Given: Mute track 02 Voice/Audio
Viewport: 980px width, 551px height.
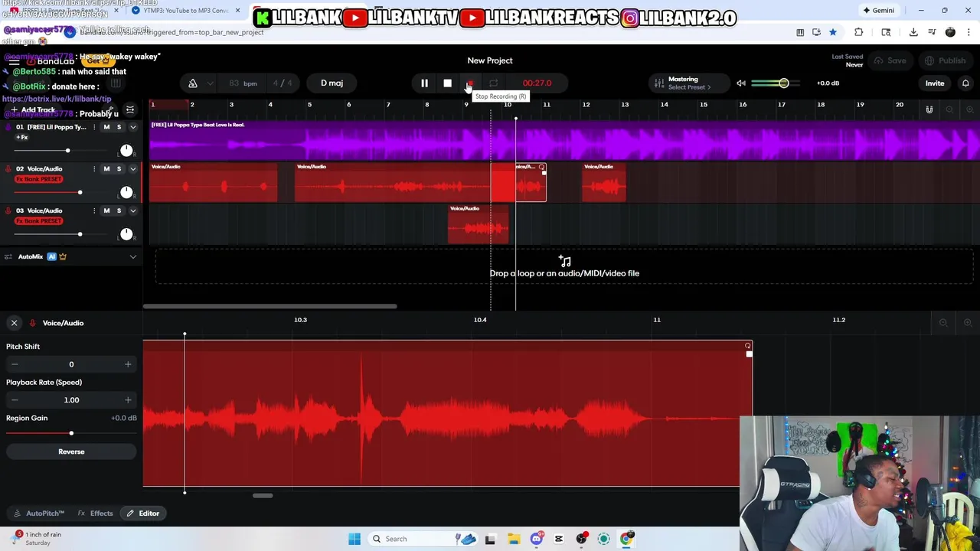Looking at the screenshot, I should point(106,169).
